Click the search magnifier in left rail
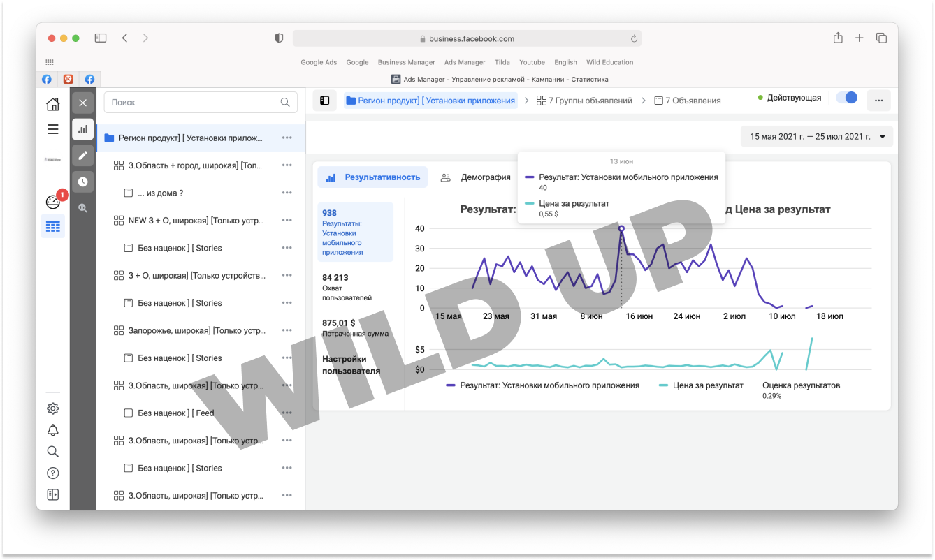This screenshot has height=560, width=935. [53, 452]
